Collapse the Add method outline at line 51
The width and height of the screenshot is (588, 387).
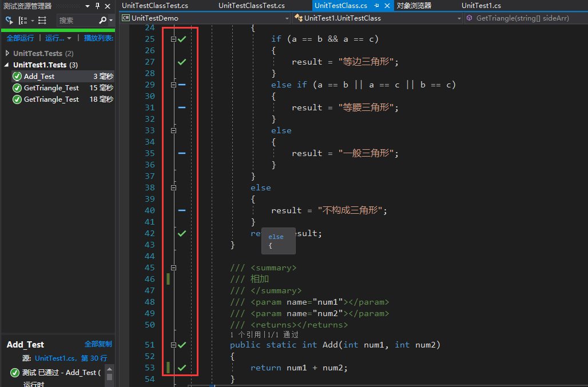[173, 345]
